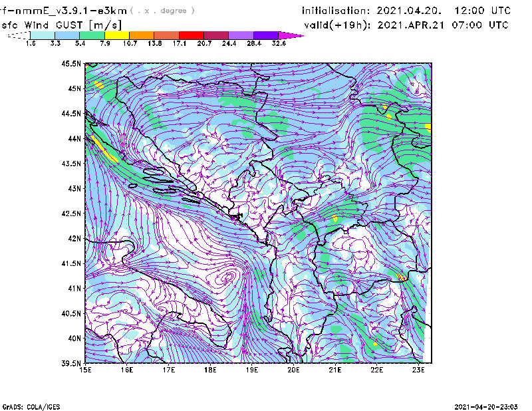Click the red 17.1–20.7 legend swatch

point(192,35)
